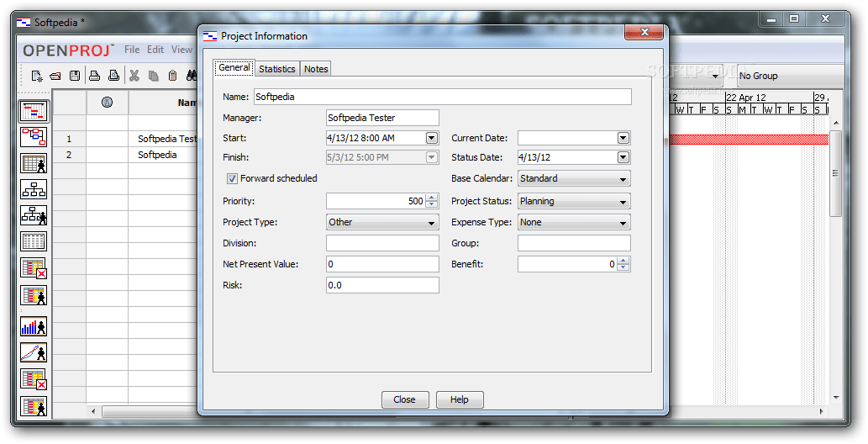Click the Status Date field showing 4/13/12
The height and width of the screenshot is (444, 868).
pyautogui.click(x=567, y=157)
